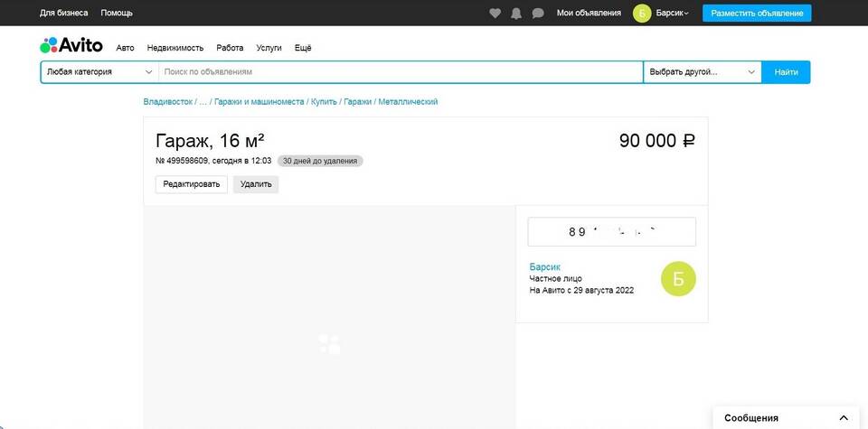
Task: Open the Любая категория dropdown
Action: tap(99, 72)
